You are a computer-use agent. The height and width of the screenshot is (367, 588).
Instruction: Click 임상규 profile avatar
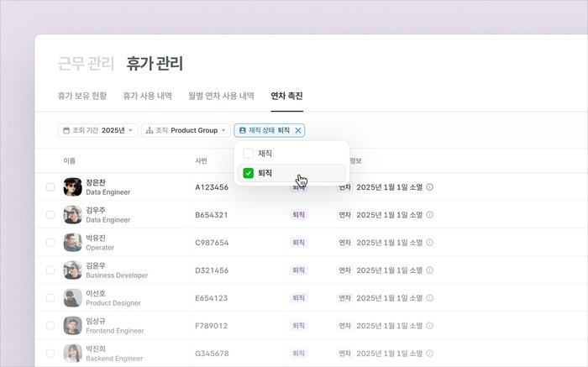tap(73, 326)
